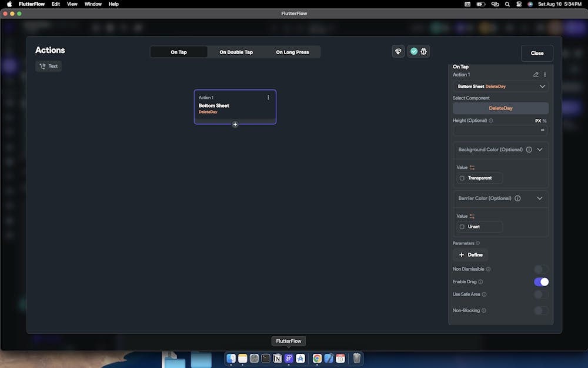The image size is (588, 368).
Task: Open the three-dot menu beside Action 1 in panel
Action: 545,75
